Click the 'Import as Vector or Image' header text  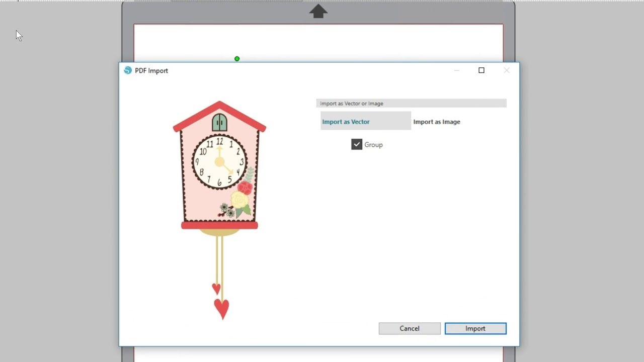(352, 104)
